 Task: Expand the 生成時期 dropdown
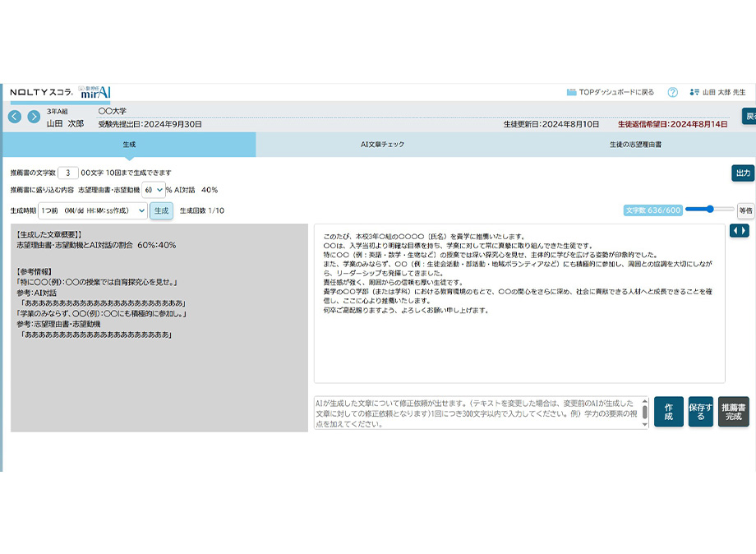click(x=93, y=211)
